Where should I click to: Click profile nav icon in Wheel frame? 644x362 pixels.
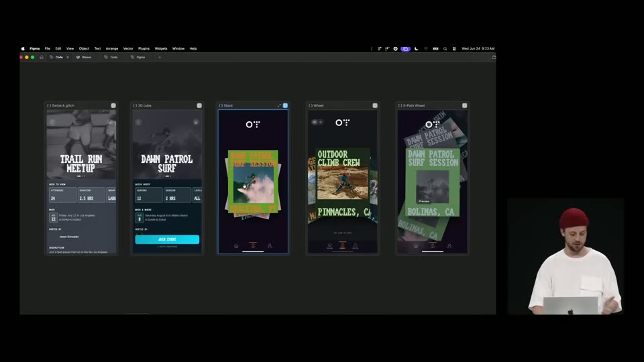pos(356,245)
